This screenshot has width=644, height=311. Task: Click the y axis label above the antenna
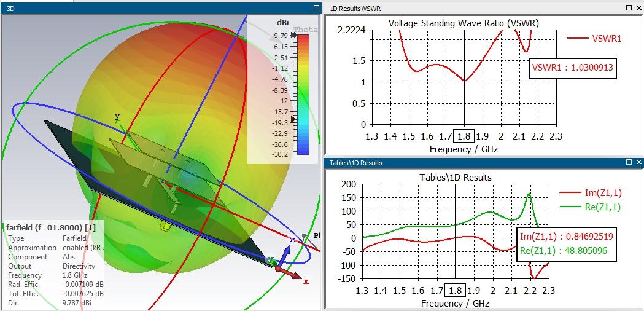(117, 116)
